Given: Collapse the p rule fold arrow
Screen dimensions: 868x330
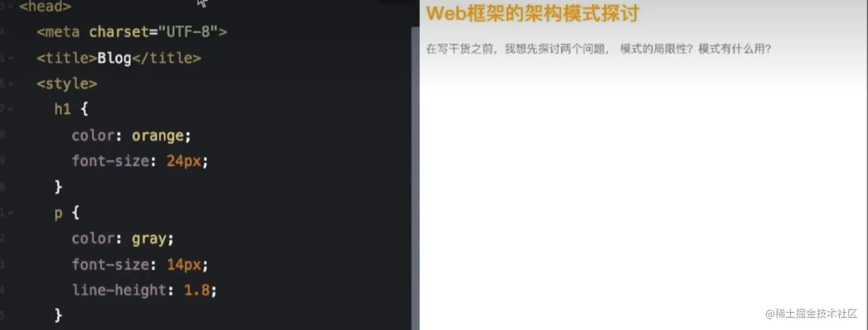Looking at the screenshot, I should [x=10, y=213].
